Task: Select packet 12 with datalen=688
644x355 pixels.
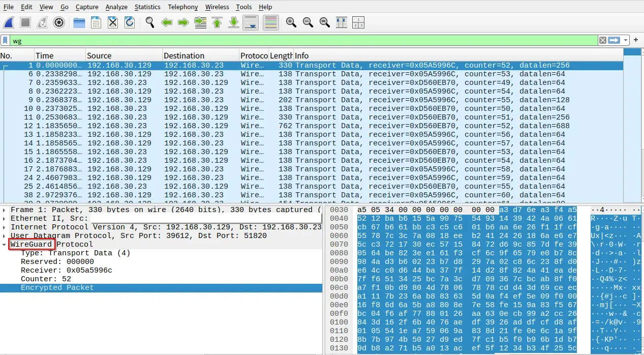Action: [x=311, y=126]
